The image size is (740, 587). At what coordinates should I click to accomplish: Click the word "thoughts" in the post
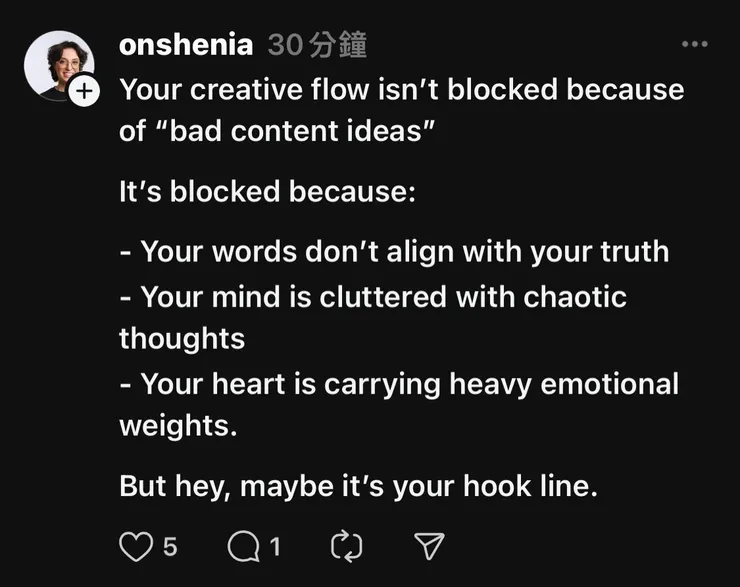pyautogui.click(x=182, y=338)
